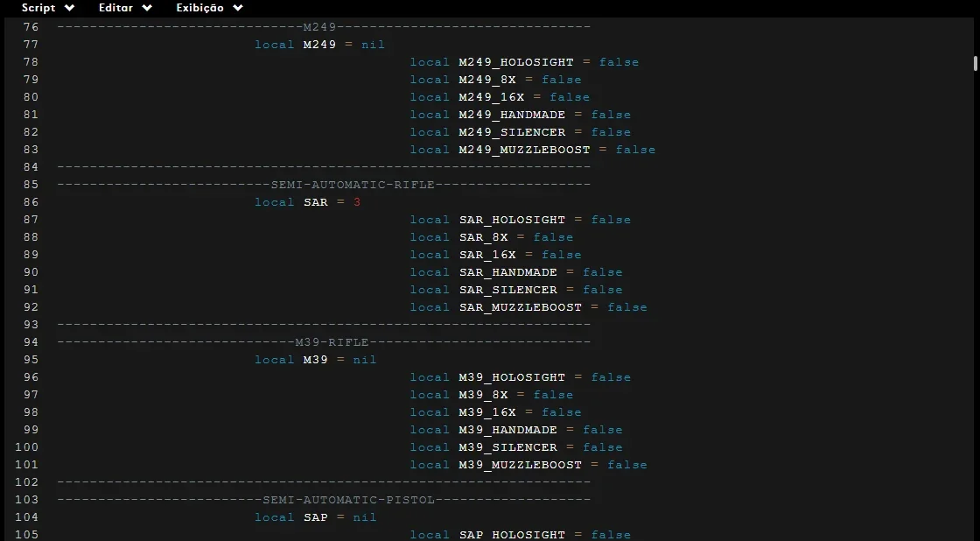Click the M39-RIFLE comment header
980x541 pixels.
332,342
